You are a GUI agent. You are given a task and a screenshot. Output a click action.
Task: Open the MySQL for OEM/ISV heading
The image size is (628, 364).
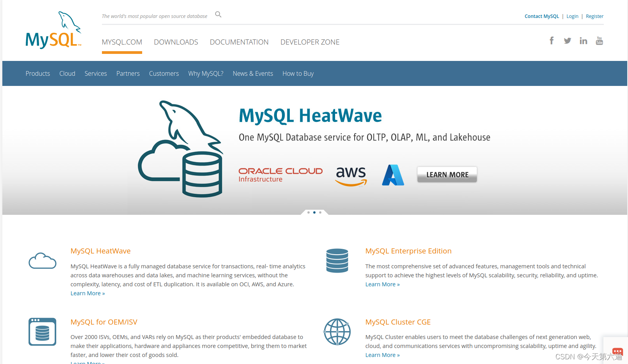(x=104, y=322)
